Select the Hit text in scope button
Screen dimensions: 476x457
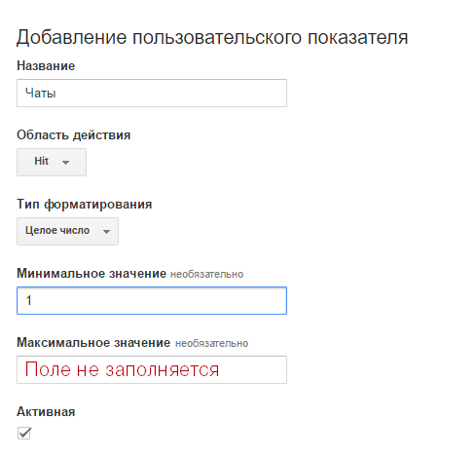pos(41,161)
